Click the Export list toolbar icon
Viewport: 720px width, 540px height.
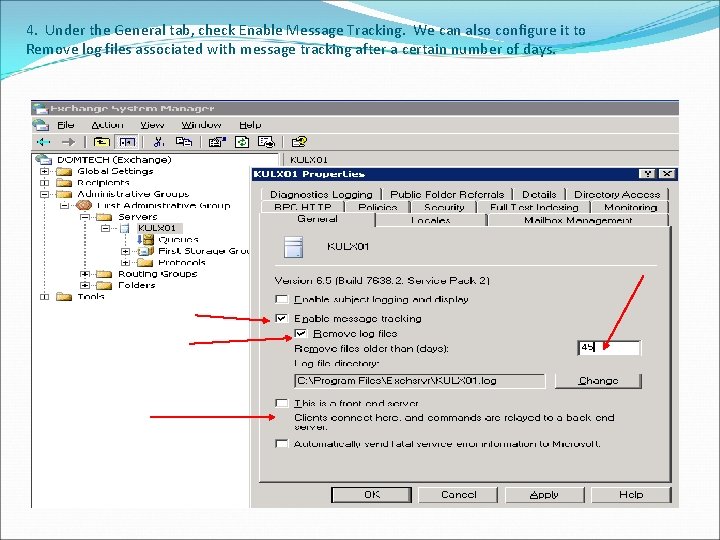(x=266, y=142)
